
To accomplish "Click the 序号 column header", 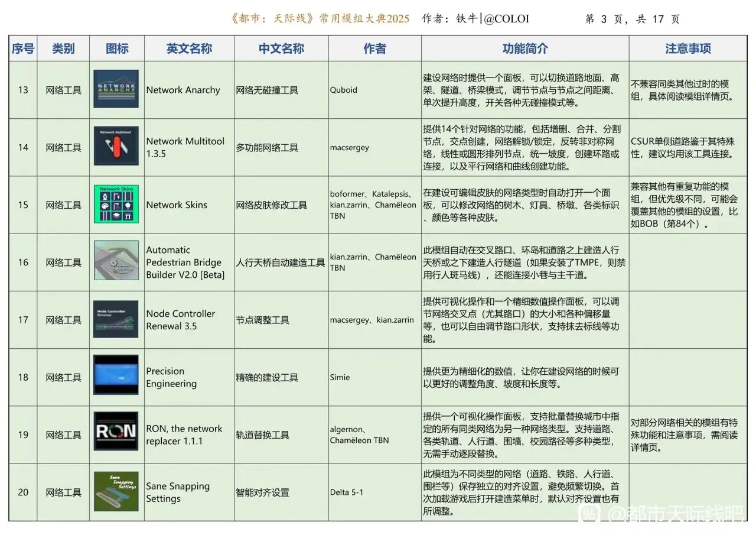I will [x=23, y=49].
